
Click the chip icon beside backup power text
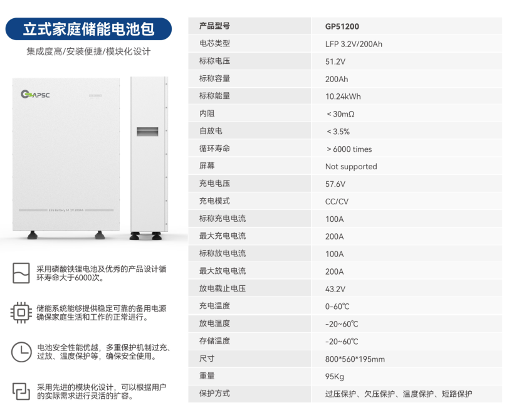point(21,312)
